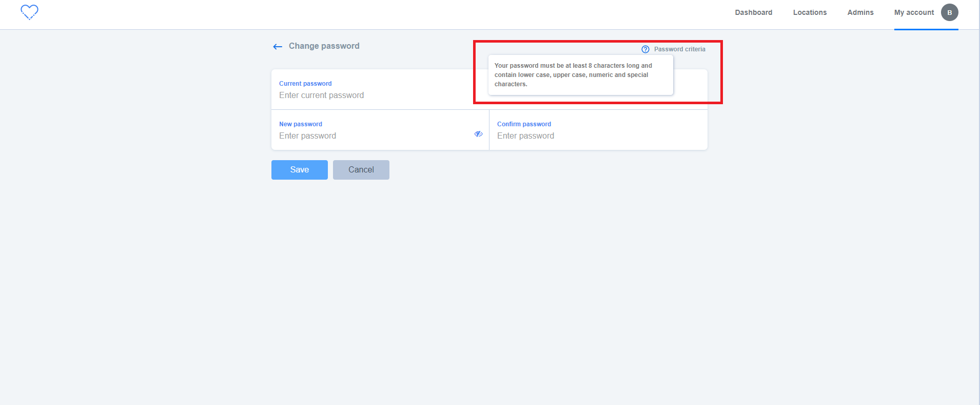Open the Admins section

[860, 12]
